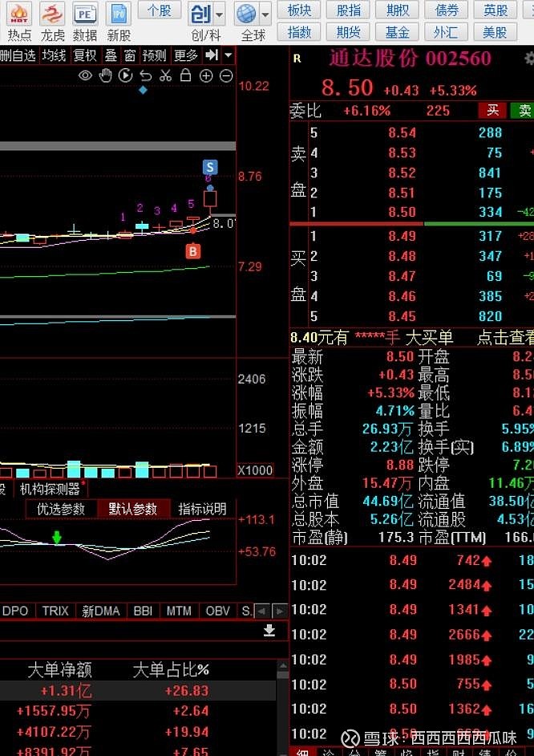
Task: Click the green down arrow indicator marker
Action: pyautogui.click(x=57, y=538)
